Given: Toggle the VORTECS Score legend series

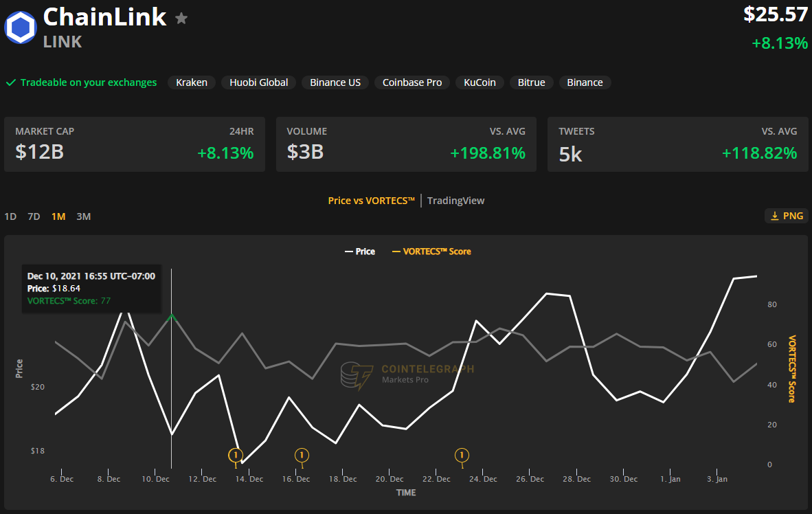Looking at the screenshot, I should [431, 252].
